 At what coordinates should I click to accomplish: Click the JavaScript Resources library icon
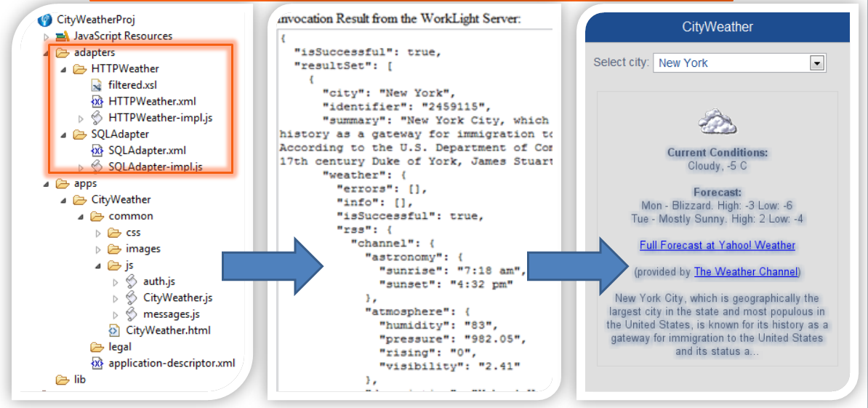[x=63, y=36]
